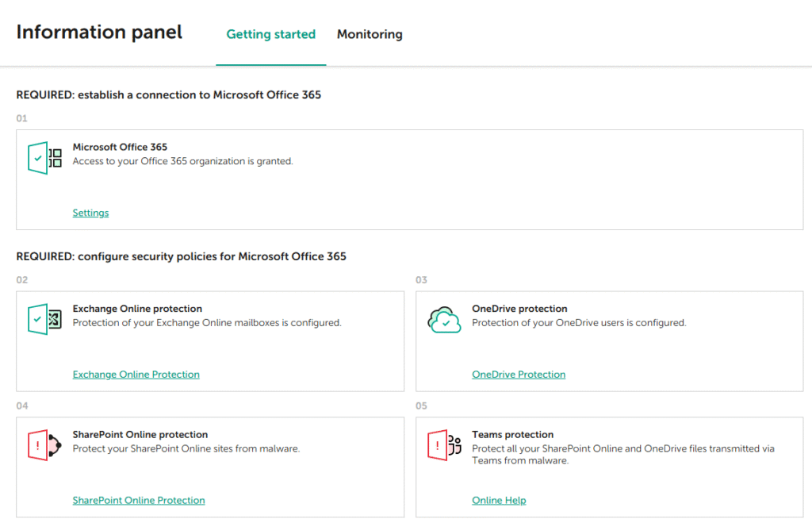Click the 'configure security policies' section heading

tap(181, 256)
